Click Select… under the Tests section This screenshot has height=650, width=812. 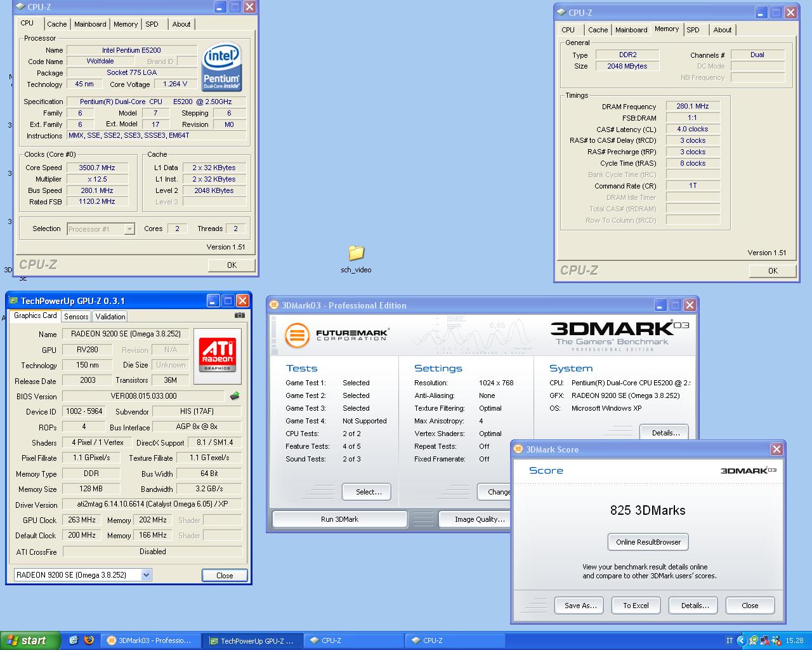367,492
